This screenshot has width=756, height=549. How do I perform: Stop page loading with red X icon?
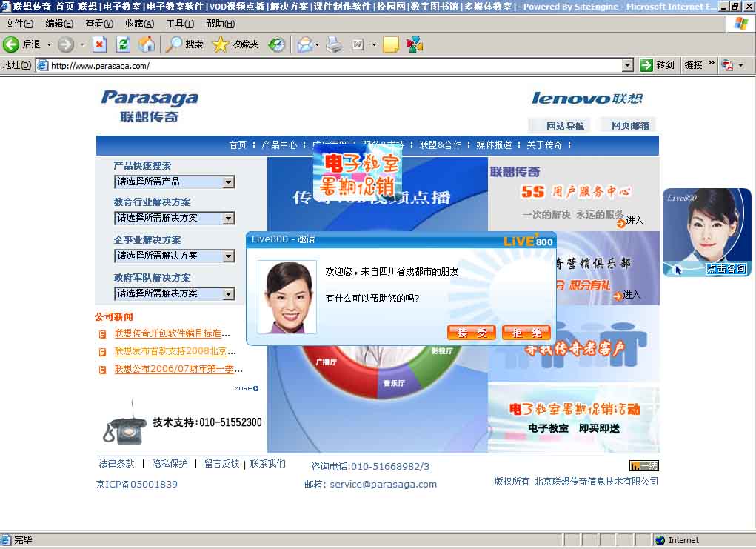click(99, 44)
